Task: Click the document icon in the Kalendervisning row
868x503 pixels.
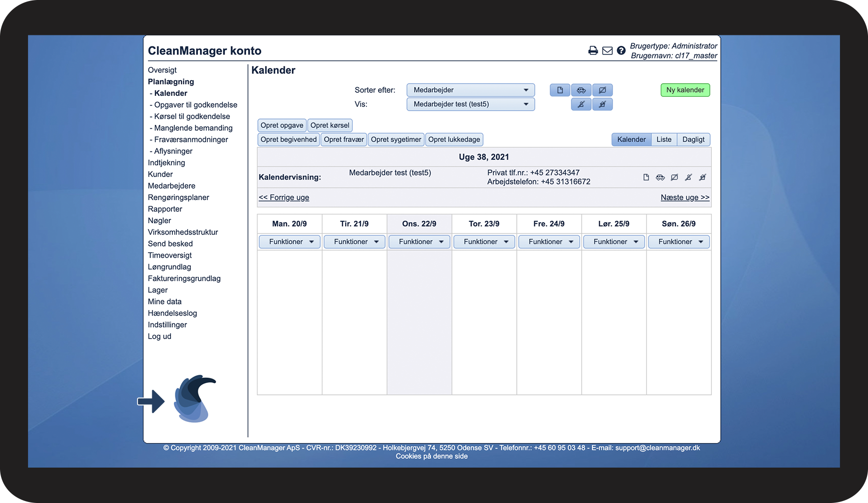Action: pyautogui.click(x=646, y=178)
